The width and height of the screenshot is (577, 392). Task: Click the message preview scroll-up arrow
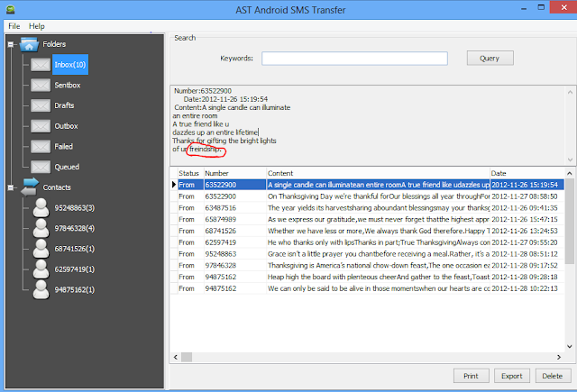571,92
